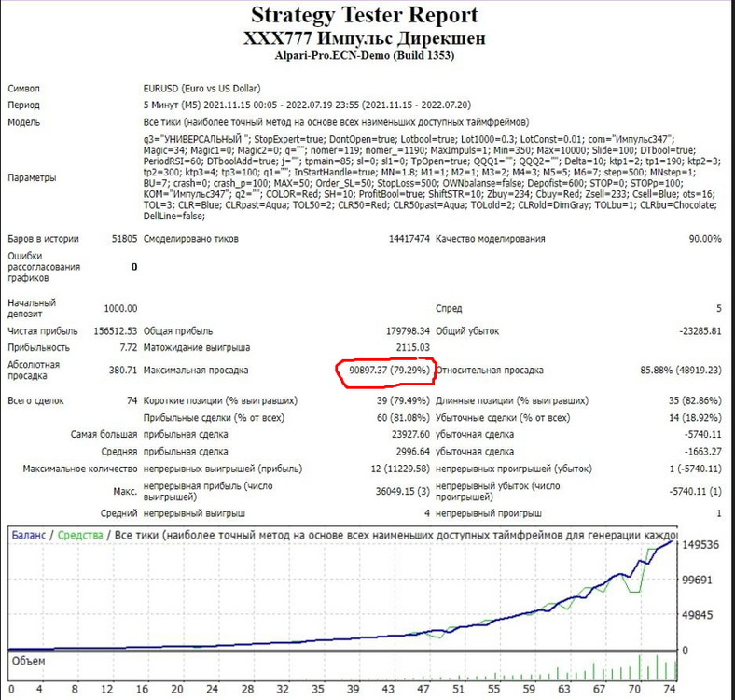Click the 'Баланс' chart legend label
The height and width of the screenshot is (700, 735).
click(x=29, y=535)
